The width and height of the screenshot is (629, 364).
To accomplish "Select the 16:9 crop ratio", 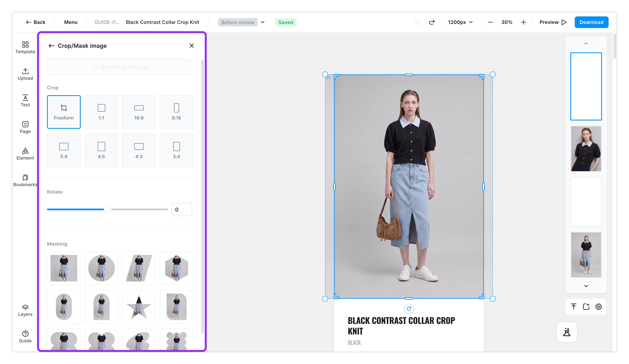I will pyautogui.click(x=139, y=112).
